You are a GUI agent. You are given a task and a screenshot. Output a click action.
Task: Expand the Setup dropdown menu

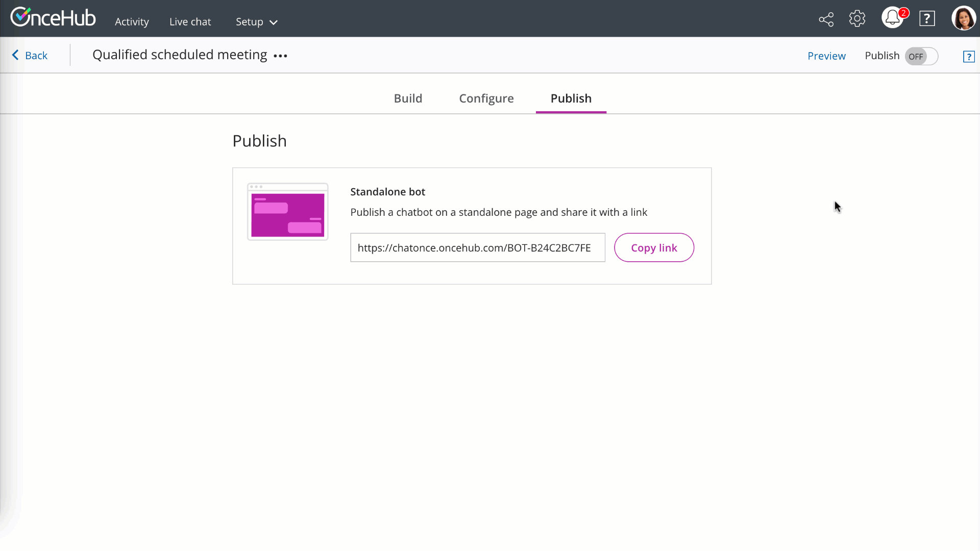coord(256,22)
